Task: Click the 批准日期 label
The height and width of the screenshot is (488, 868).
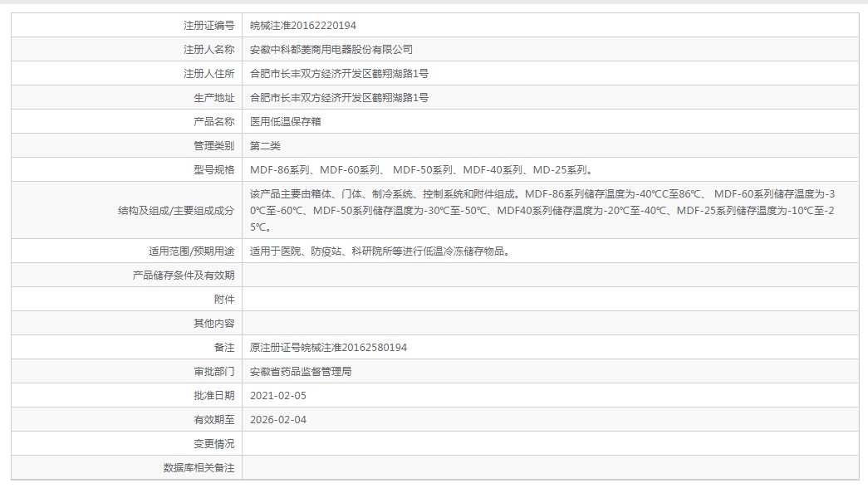Action: point(213,396)
